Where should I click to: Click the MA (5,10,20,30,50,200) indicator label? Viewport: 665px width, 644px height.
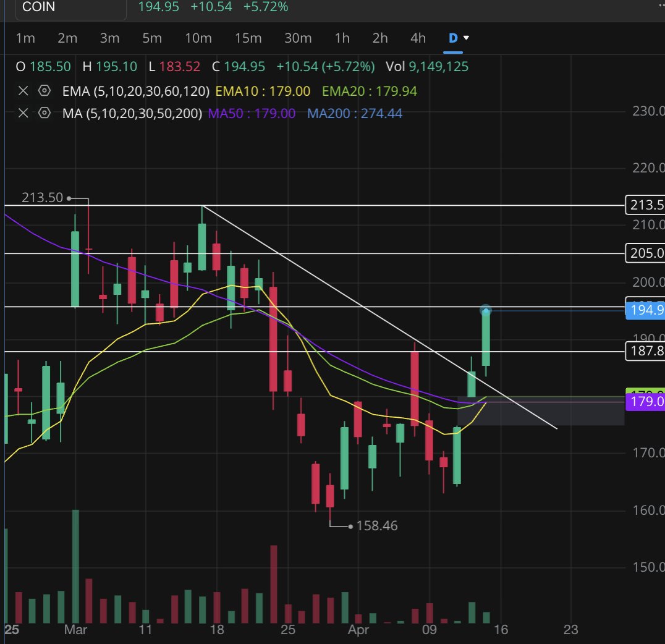pos(132,114)
